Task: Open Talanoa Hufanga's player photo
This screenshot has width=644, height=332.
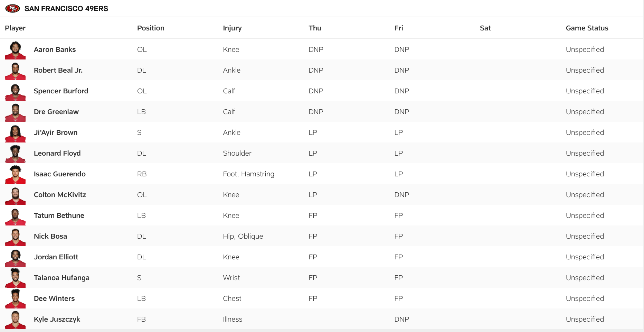Action: 15,277
